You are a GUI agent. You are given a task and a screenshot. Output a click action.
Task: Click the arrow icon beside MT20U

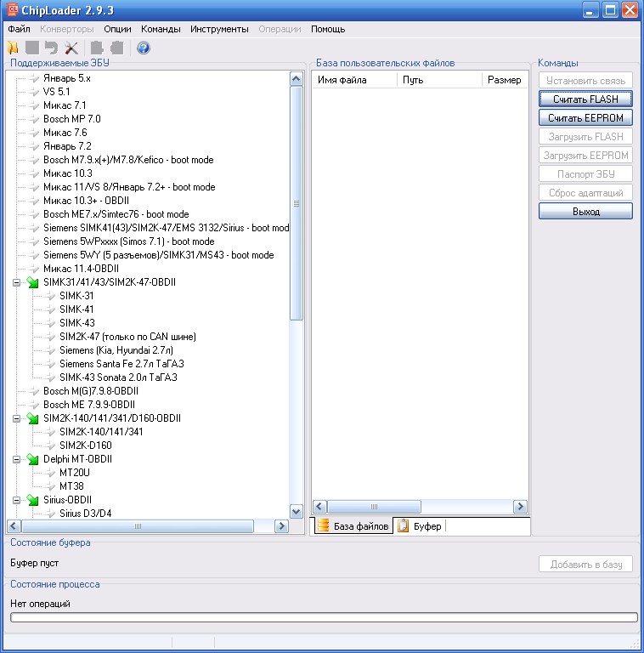[50, 473]
